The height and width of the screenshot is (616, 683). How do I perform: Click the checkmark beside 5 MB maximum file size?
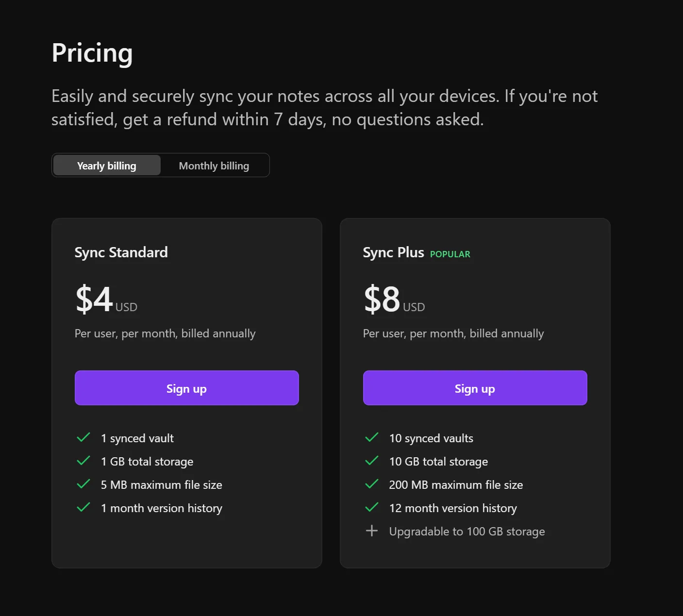[x=83, y=484]
